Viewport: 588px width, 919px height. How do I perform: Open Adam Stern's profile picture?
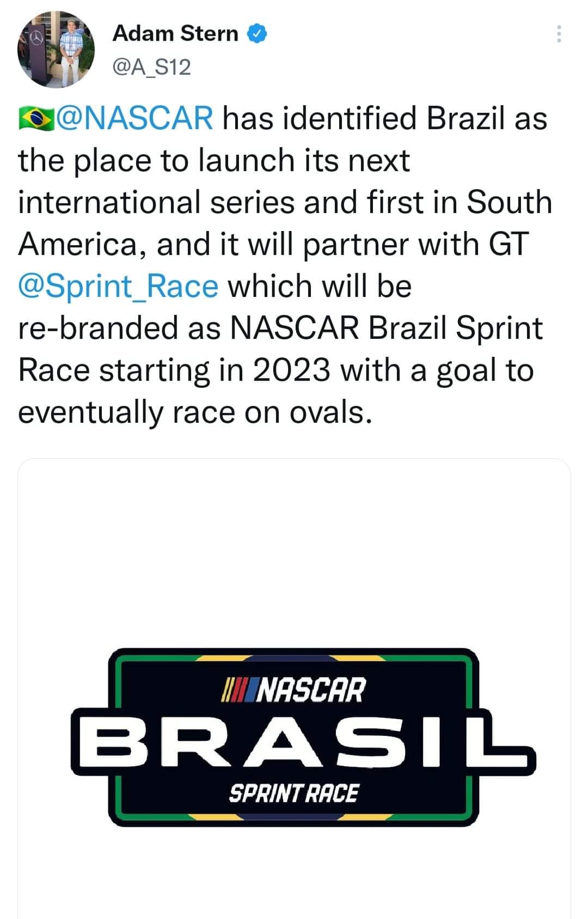(56, 50)
